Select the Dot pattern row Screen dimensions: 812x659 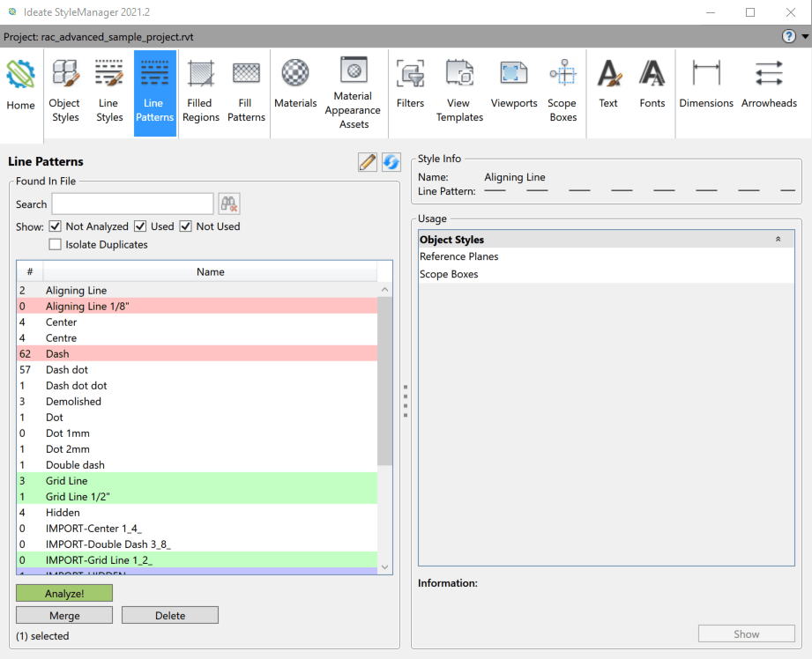pos(197,418)
